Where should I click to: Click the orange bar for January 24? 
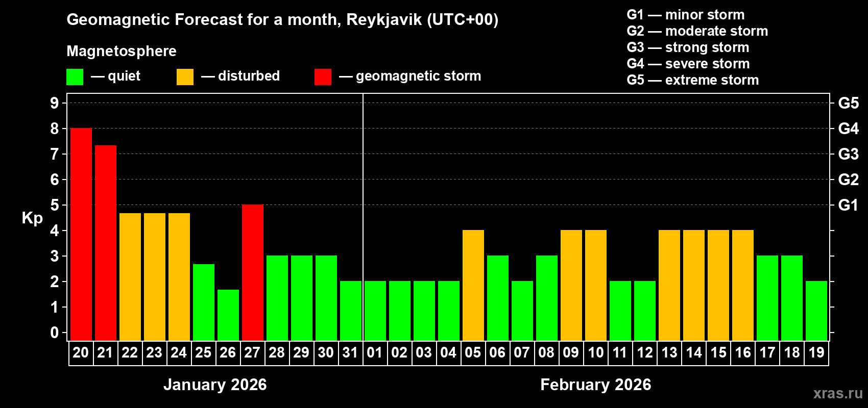point(179,277)
